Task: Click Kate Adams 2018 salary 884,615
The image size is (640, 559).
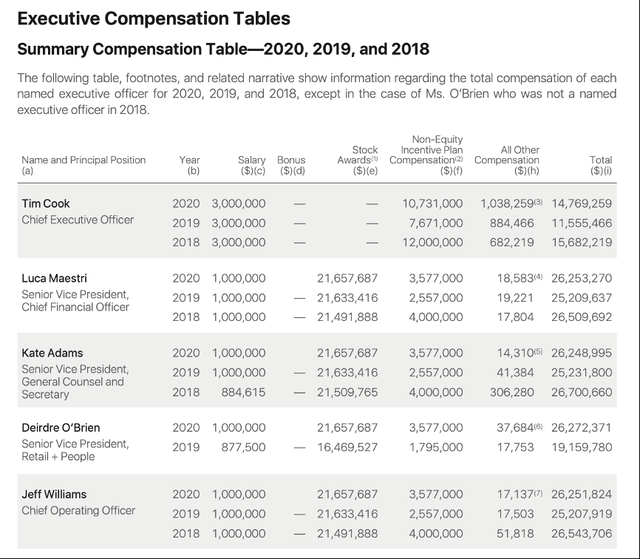Action: point(243,392)
